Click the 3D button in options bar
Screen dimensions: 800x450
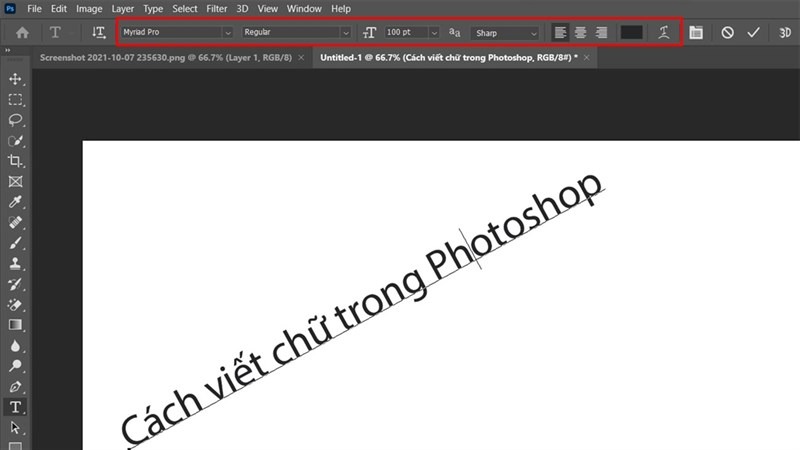(785, 33)
